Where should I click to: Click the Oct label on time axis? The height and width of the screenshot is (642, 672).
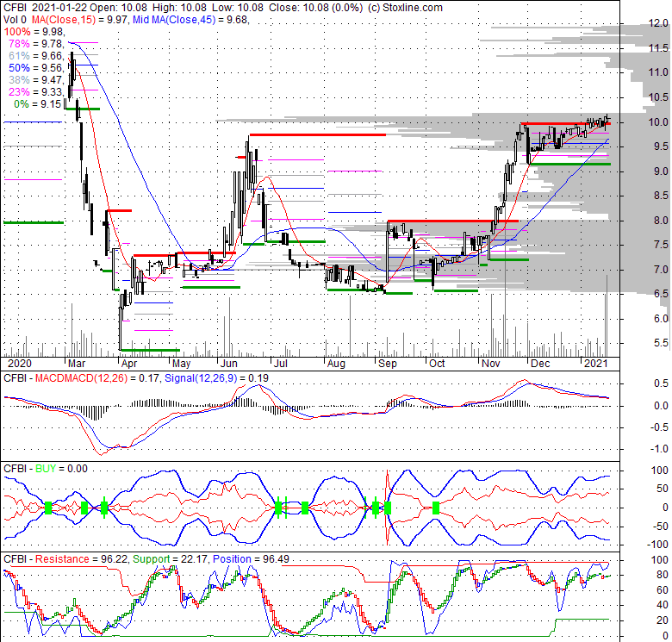tap(437, 364)
